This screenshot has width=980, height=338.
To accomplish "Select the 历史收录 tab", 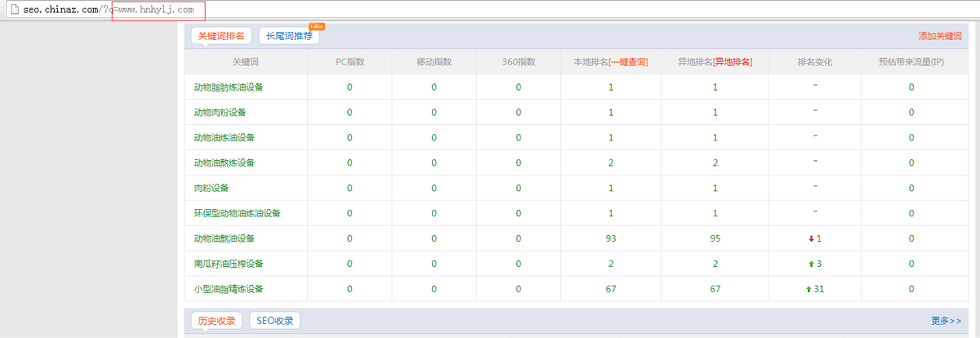I will pyautogui.click(x=216, y=321).
